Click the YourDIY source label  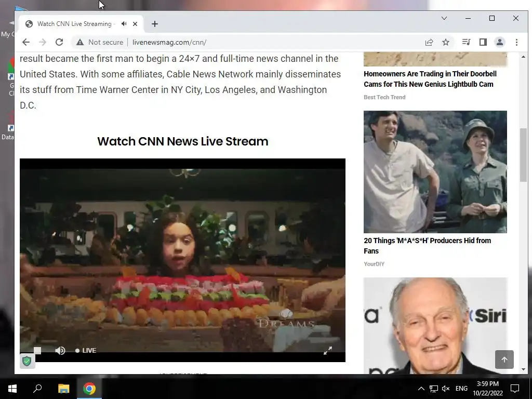coord(374,264)
